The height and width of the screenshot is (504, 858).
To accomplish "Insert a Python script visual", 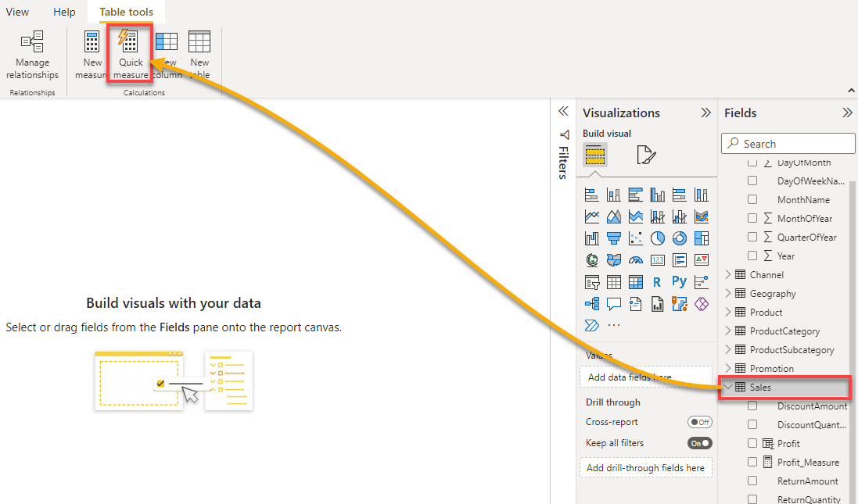I will pyautogui.click(x=679, y=282).
